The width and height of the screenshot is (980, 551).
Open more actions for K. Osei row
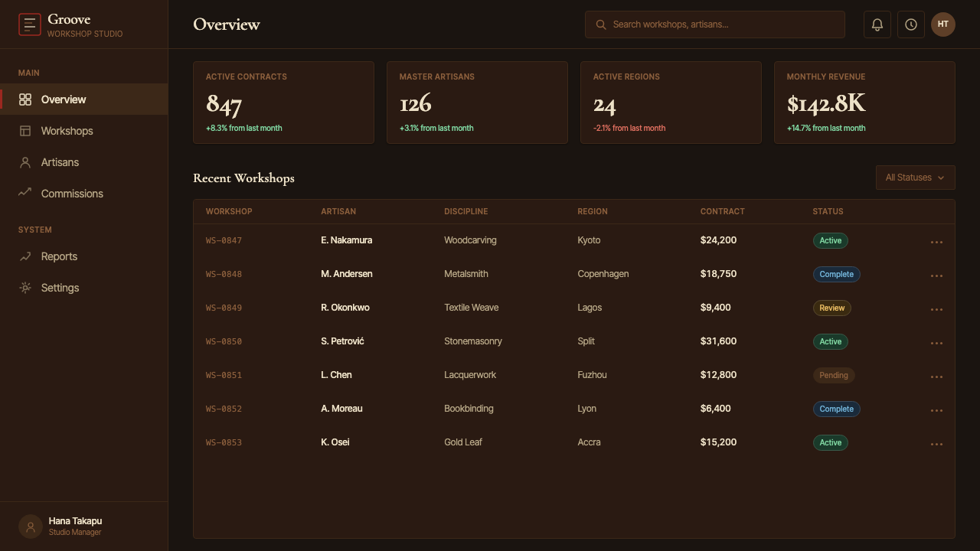tap(936, 444)
